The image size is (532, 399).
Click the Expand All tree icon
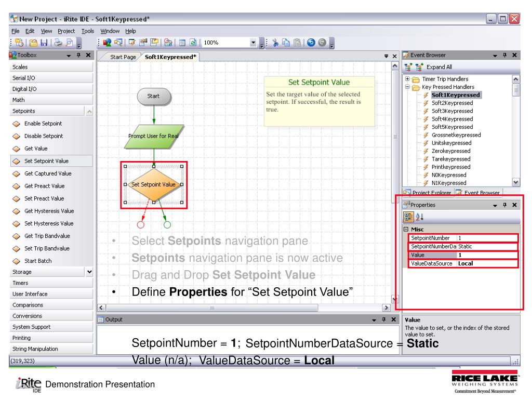click(x=419, y=67)
